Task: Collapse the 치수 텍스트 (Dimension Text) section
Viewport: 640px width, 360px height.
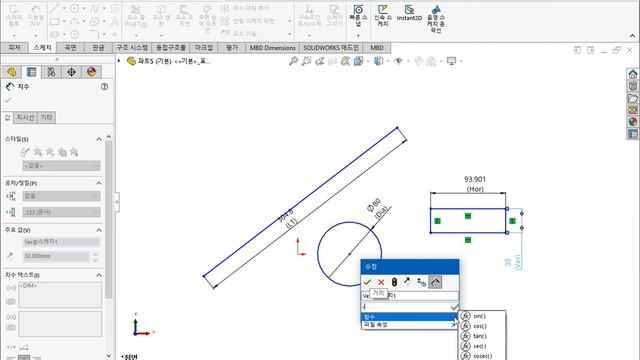Action: tap(99, 275)
